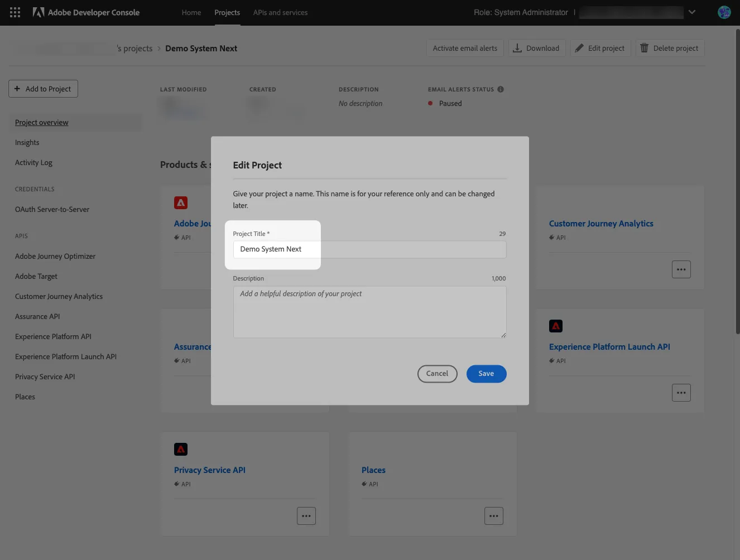This screenshot has height=560, width=740.
Task: Open Customer Journey Analytics sidebar link
Action: (59, 297)
